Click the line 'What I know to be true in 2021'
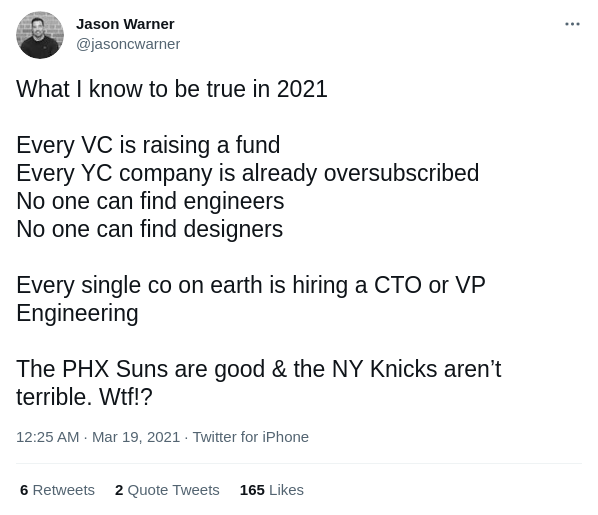 point(172,89)
